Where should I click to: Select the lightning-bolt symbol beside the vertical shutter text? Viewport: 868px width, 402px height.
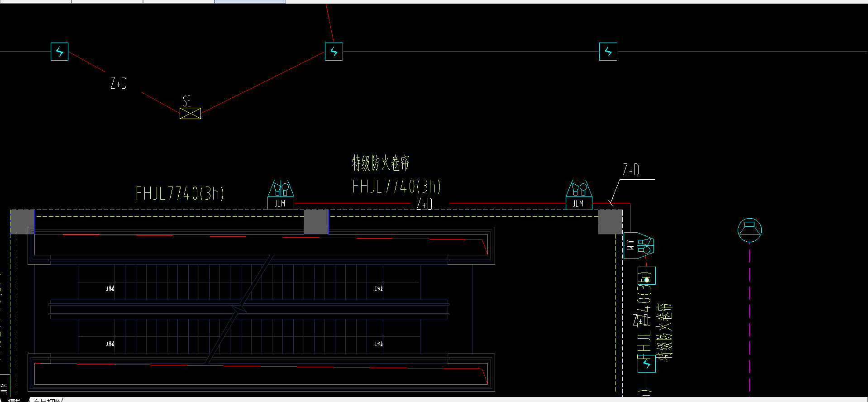pyautogui.click(x=647, y=364)
